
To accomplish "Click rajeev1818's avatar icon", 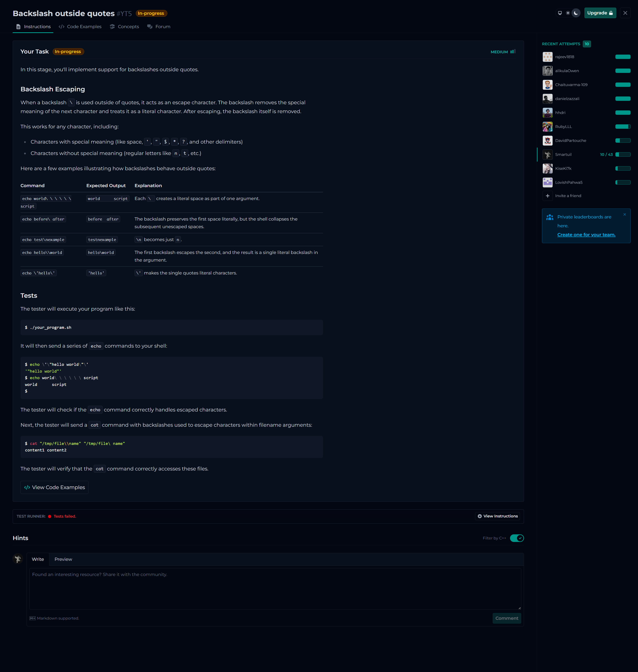I will pos(547,57).
